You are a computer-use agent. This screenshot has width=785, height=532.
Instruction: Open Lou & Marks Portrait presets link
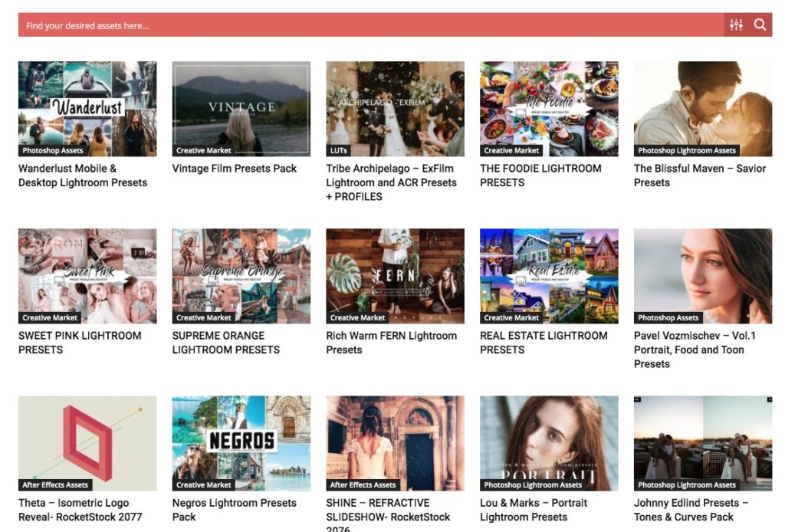tap(534, 510)
